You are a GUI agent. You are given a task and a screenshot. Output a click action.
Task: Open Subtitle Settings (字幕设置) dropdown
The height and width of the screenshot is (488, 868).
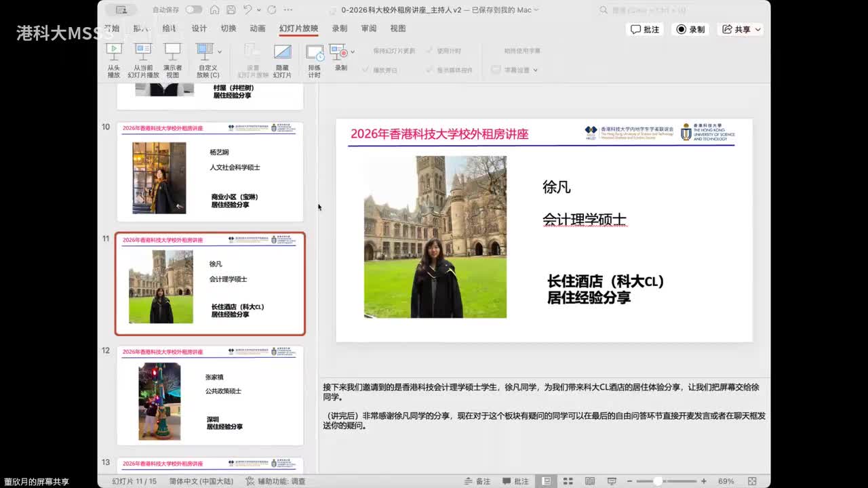click(515, 70)
